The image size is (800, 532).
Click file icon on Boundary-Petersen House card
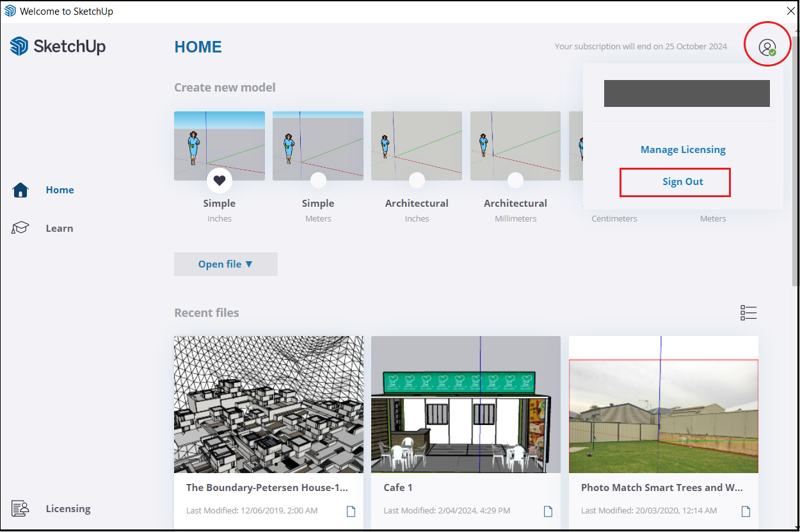pos(351,511)
